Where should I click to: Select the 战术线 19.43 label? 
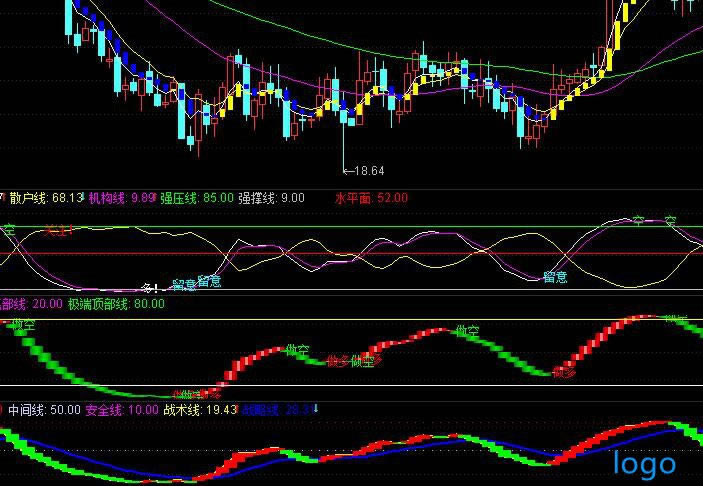point(201,410)
